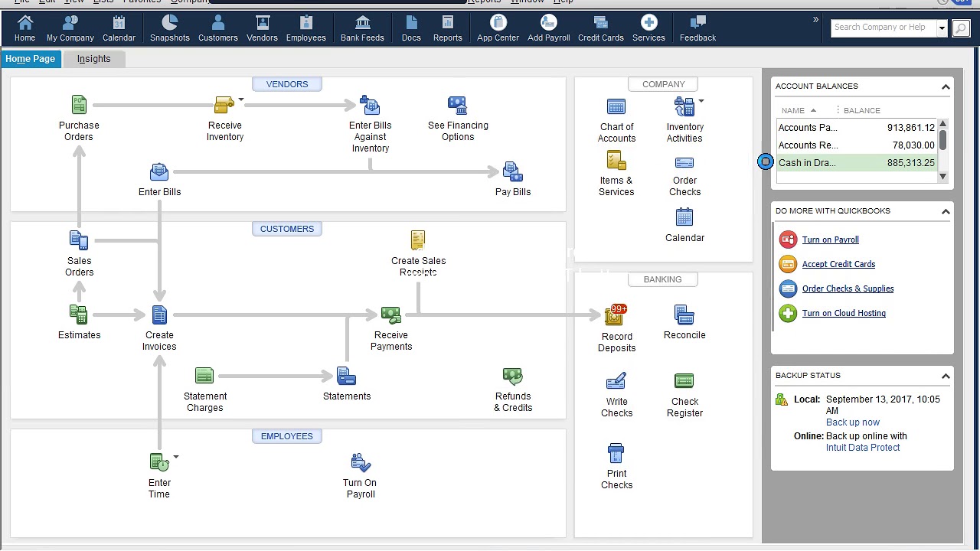The image size is (980, 551).
Task: Open search scope dropdown arrow
Action: [942, 28]
